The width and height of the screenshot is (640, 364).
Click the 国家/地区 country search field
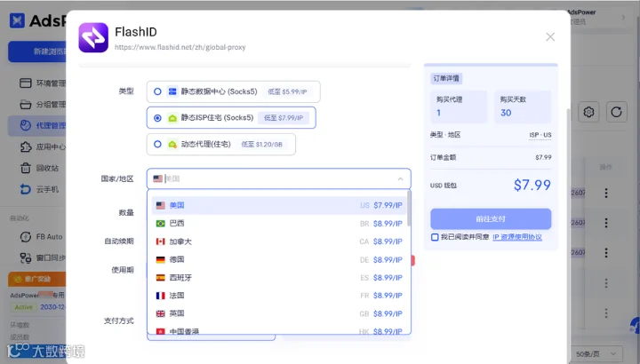279,179
